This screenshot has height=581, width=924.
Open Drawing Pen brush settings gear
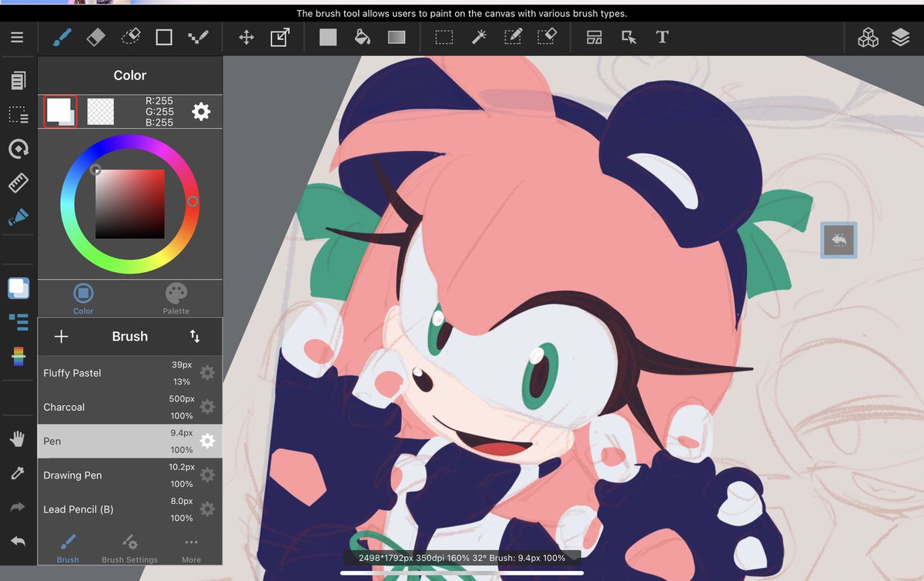click(x=207, y=475)
